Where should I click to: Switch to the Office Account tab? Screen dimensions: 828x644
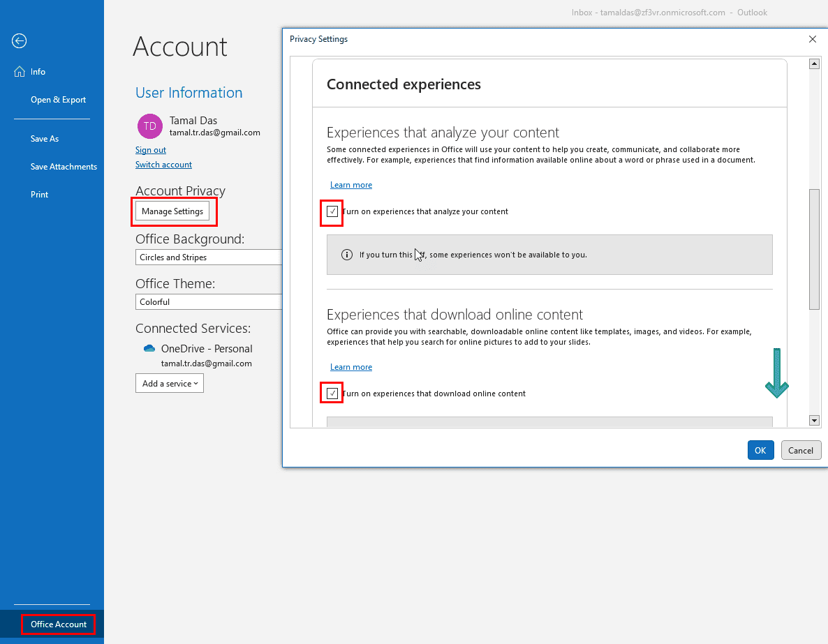coord(58,624)
